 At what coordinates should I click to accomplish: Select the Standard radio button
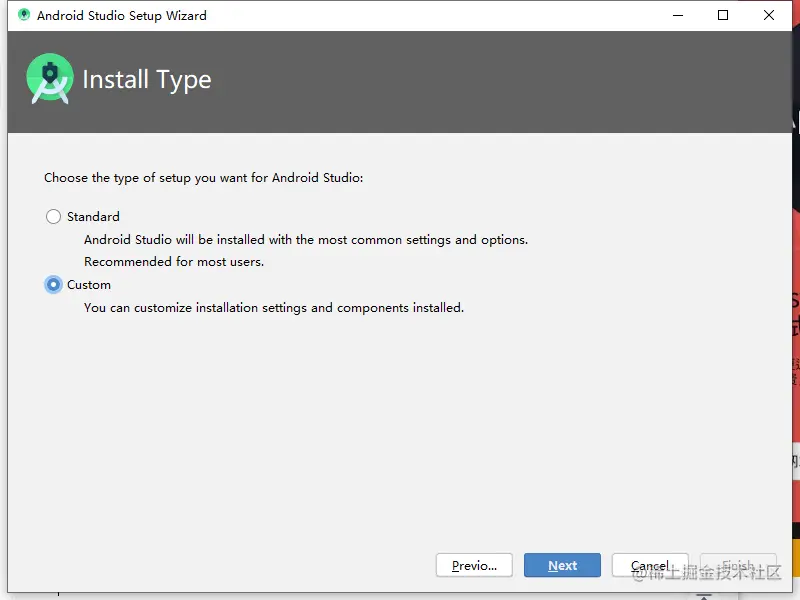[x=54, y=216]
